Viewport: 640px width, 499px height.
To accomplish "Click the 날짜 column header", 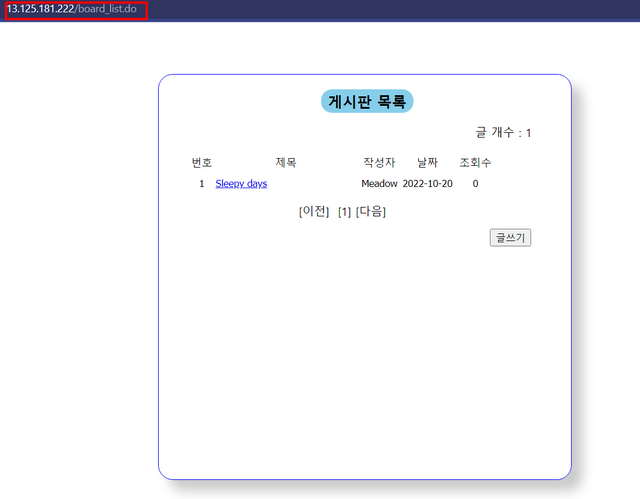I will [x=427, y=162].
